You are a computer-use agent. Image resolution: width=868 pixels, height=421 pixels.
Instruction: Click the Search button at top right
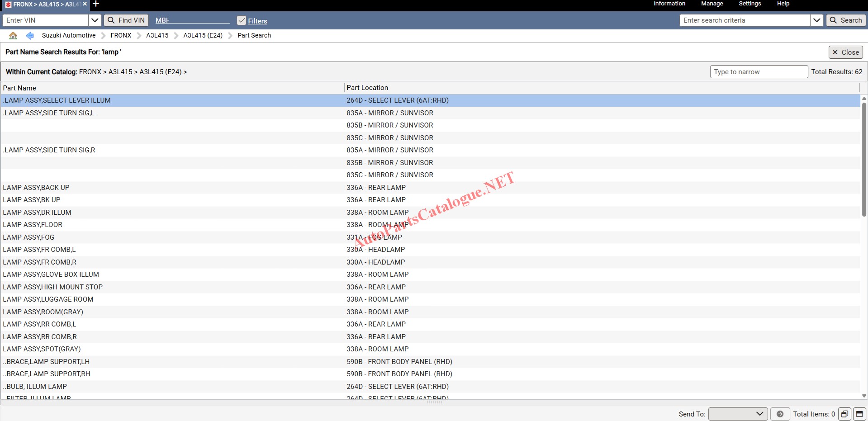(846, 20)
